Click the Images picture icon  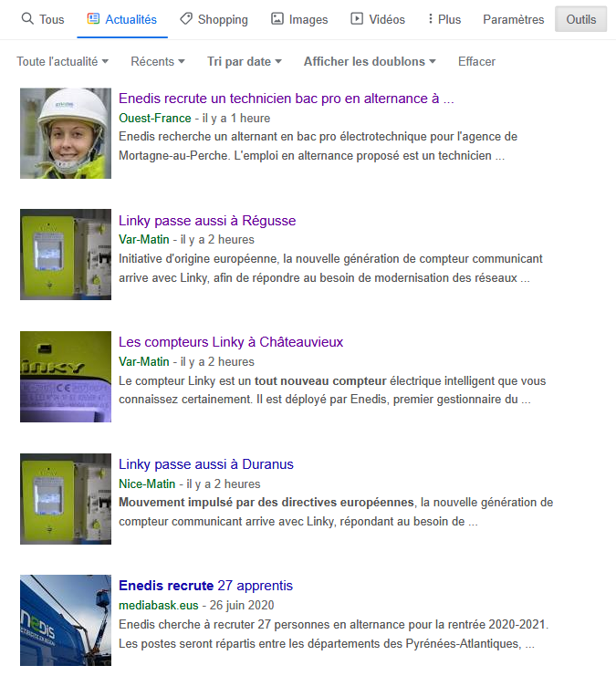click(277, 19)
